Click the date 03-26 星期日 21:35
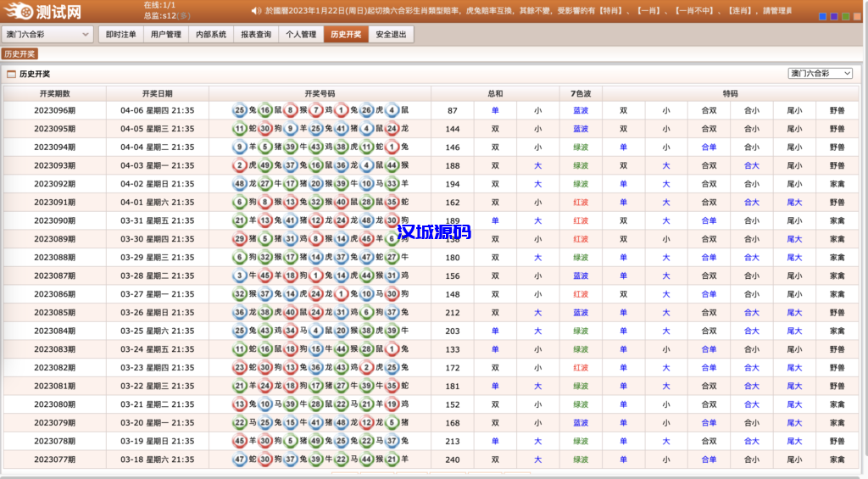 point(157,312)
